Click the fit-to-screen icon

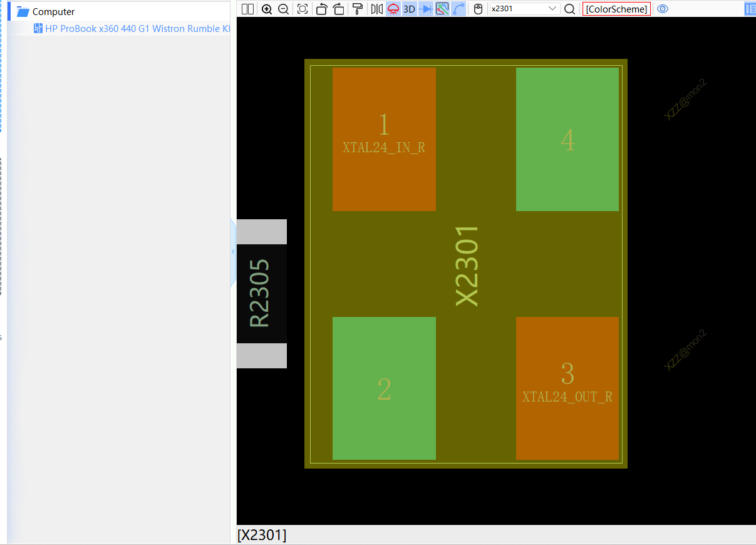[303, 9]
